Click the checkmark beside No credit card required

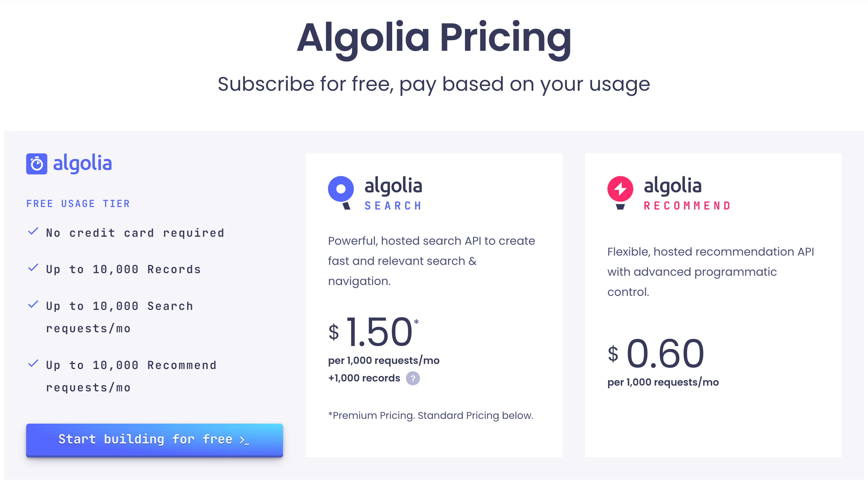click(33, 232)
